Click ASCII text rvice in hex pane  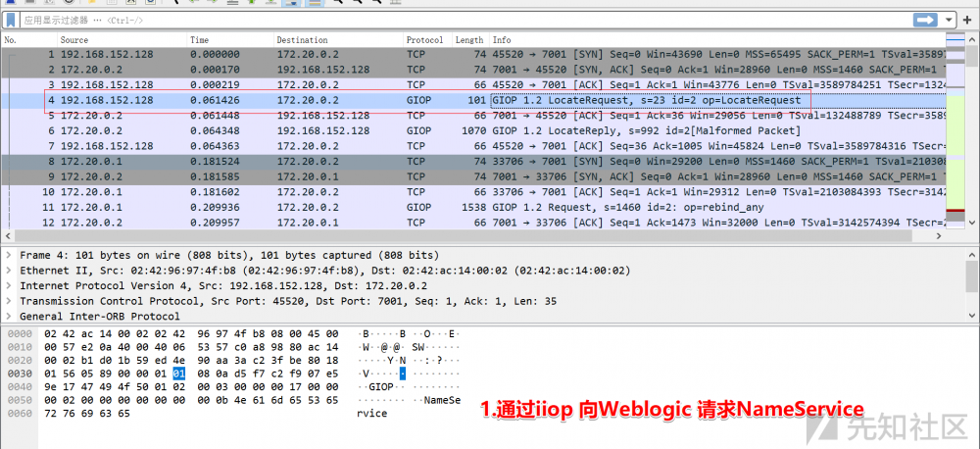372,414
